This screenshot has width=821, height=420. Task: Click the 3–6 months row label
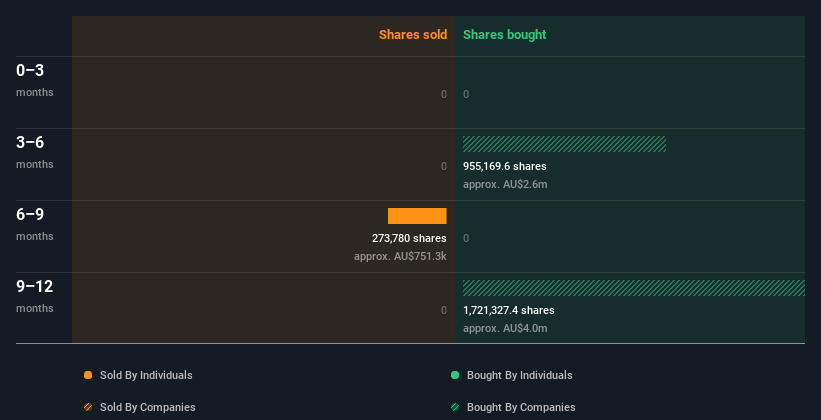click(35, 152)
